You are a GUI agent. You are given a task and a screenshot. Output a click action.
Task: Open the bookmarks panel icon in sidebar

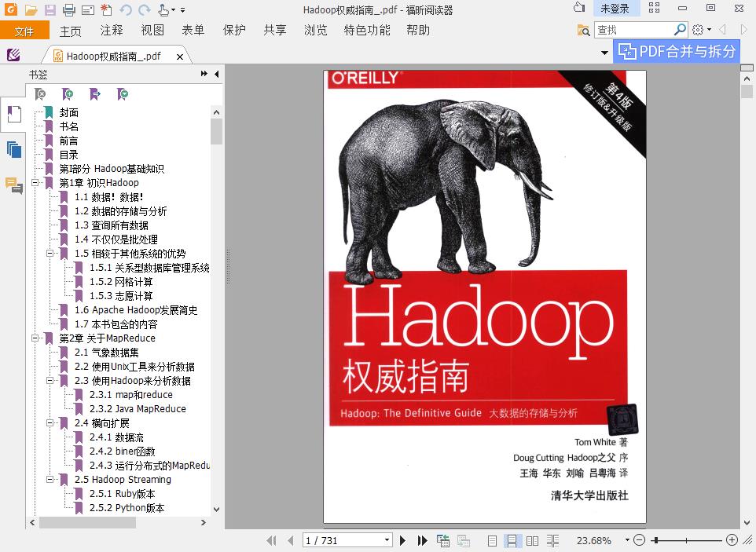click(x=14, y=115)
